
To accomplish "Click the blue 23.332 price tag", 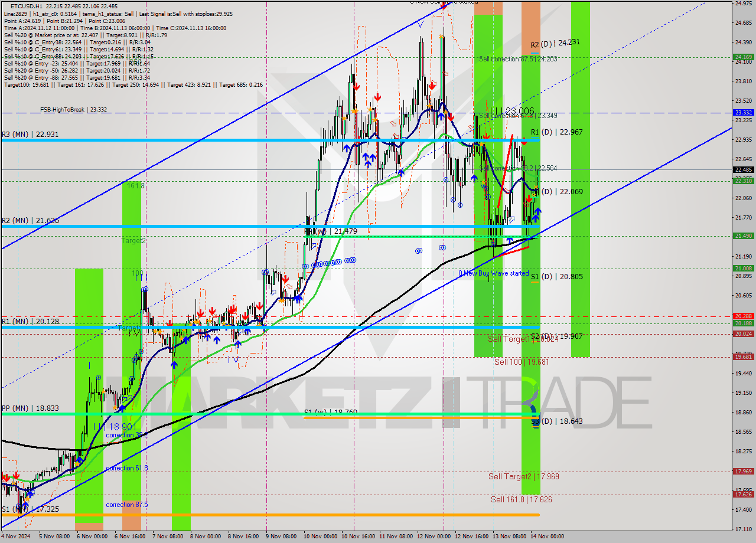I will [x=743, y=112].
